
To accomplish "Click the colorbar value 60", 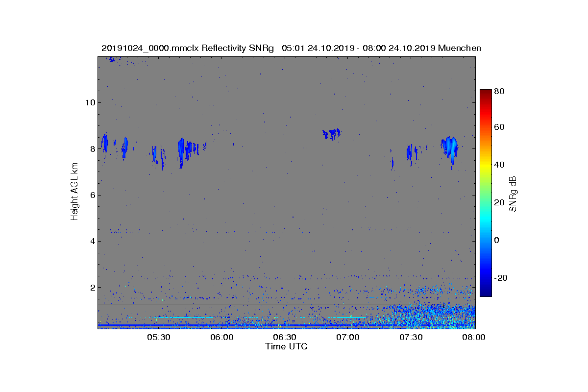I will [500, 127].
